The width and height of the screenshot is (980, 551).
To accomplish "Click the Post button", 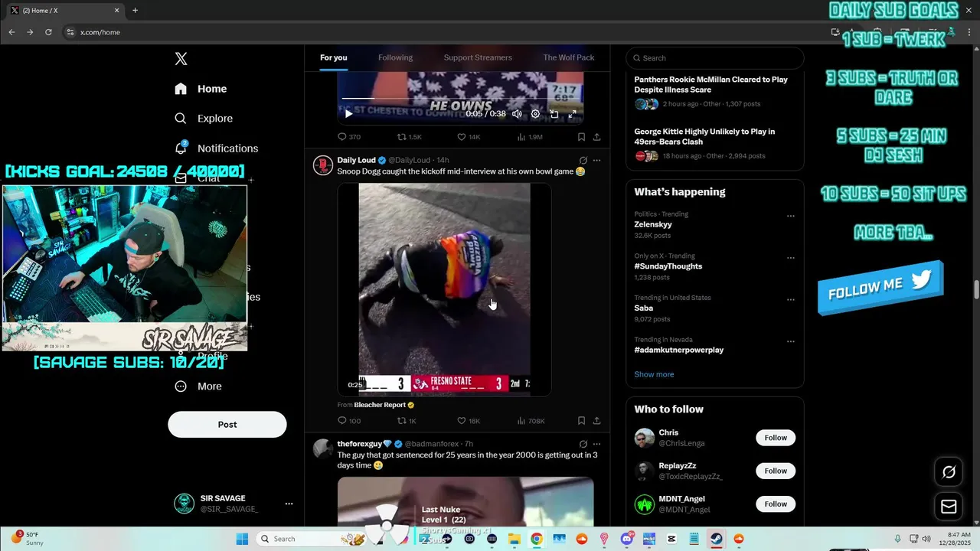I will pyautogui.click(x=227, y=425).
